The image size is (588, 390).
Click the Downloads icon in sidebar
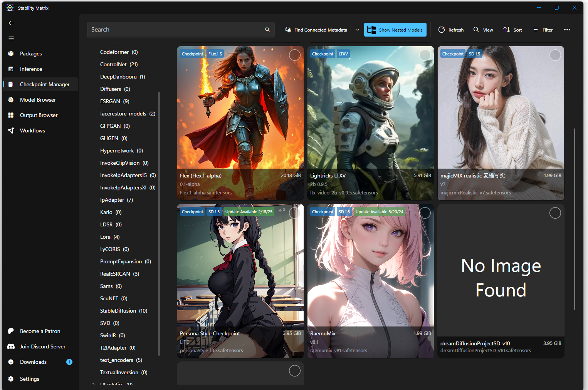point(11,362)
